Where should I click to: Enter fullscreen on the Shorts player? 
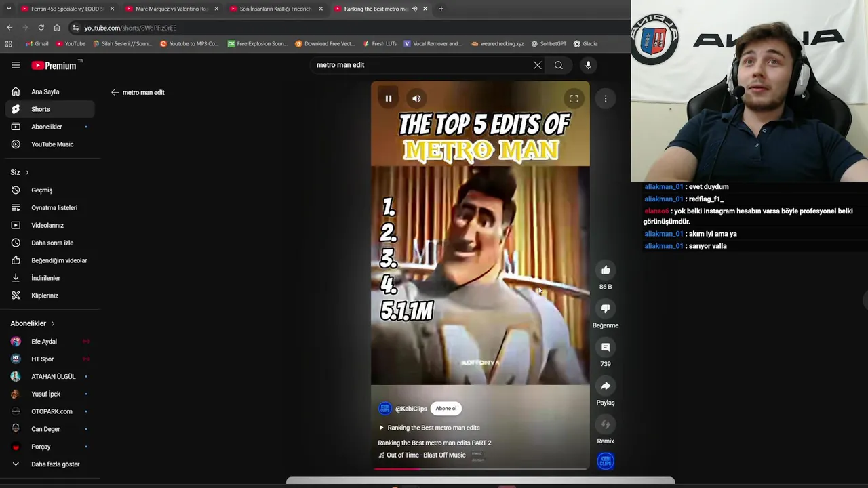click(574, 98)
